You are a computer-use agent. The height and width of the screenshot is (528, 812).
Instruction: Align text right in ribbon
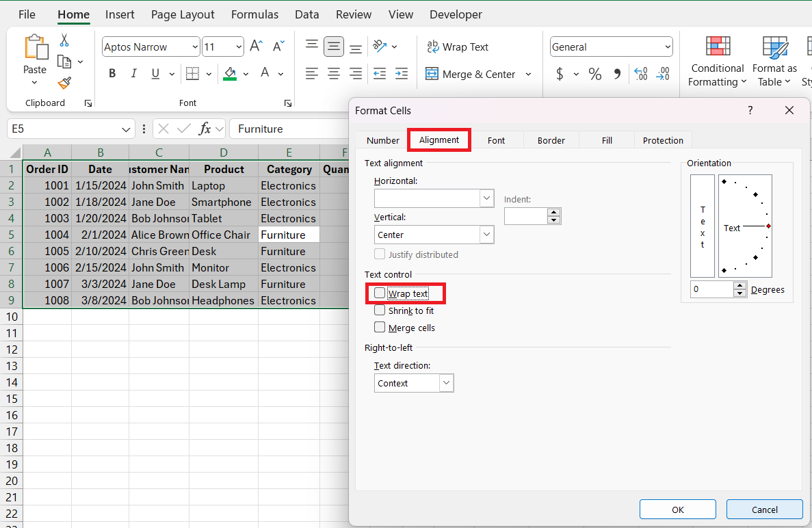(356, 73)
